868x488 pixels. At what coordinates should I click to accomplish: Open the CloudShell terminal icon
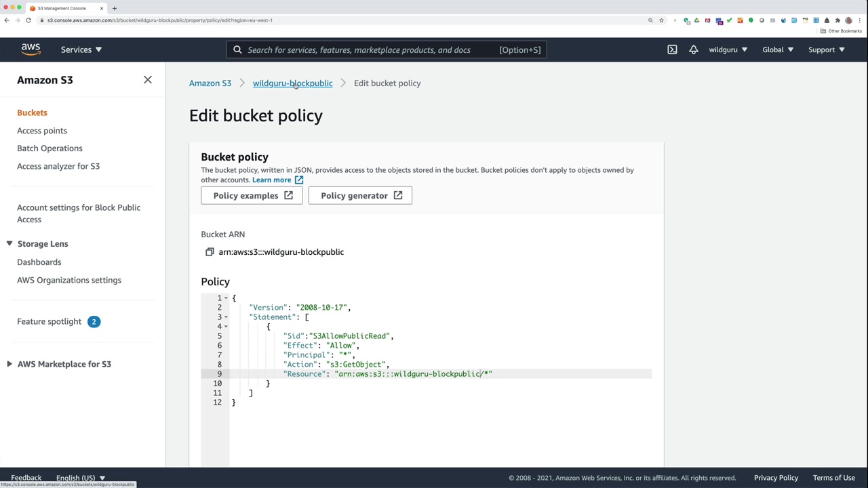click(x=672, y=49)
